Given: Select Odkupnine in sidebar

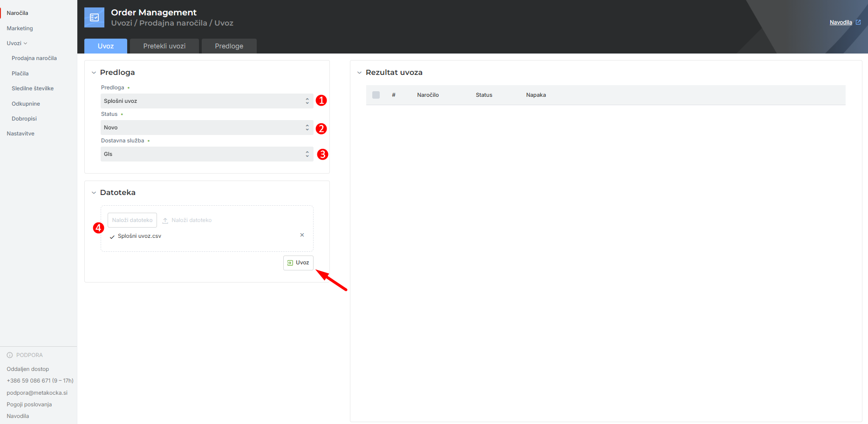Looking at the screenshot, I should 26,104.
